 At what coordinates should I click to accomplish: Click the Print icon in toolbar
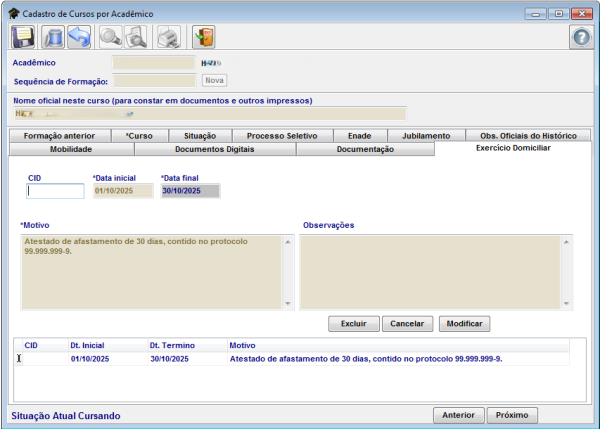(171, 38)
